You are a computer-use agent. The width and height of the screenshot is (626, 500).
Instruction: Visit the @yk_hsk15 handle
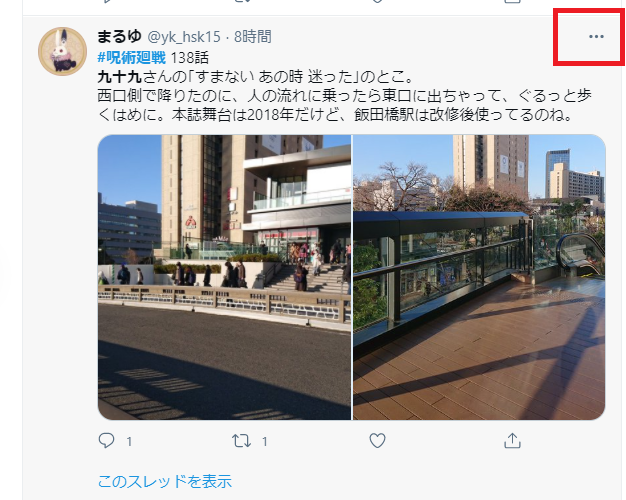click(184, 37)
